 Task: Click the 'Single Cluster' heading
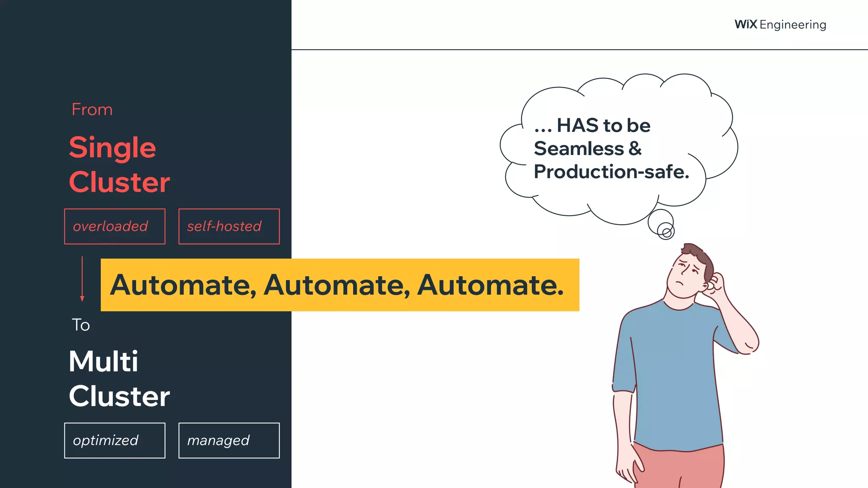[x=119, y=165]
